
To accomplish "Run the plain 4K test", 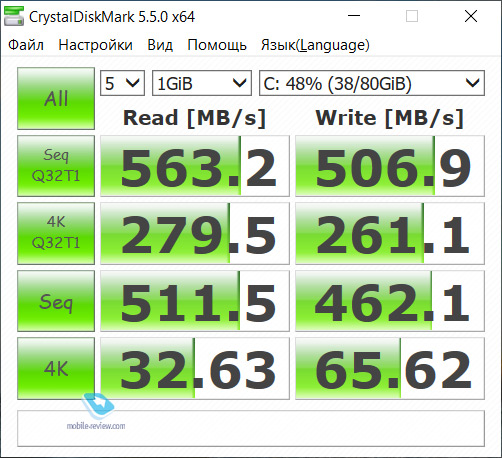I will [56, 368].
